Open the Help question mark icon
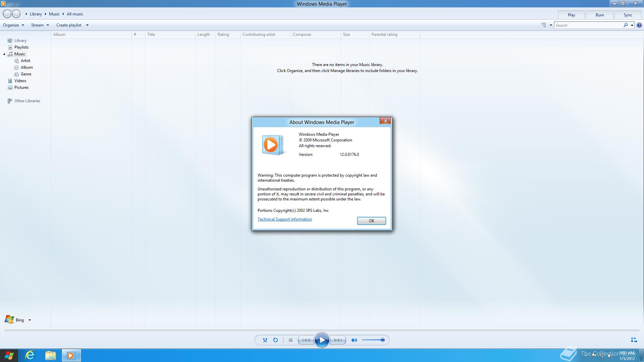644x362 pixels. (639, 25)
